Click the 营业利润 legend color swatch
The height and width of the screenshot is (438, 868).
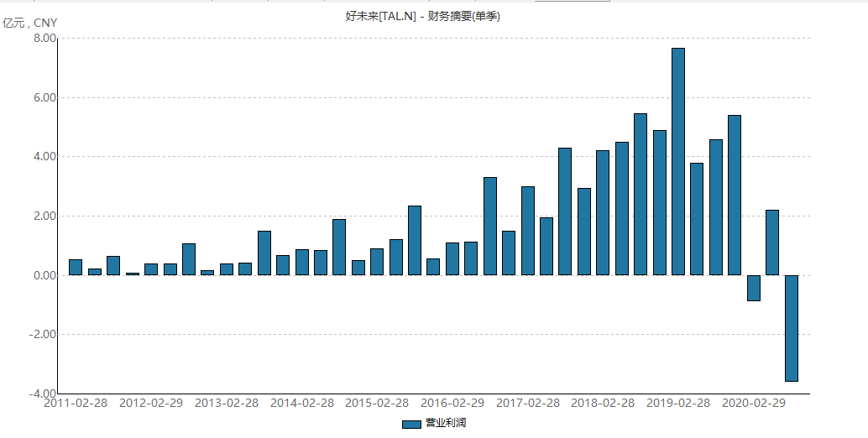411,425
